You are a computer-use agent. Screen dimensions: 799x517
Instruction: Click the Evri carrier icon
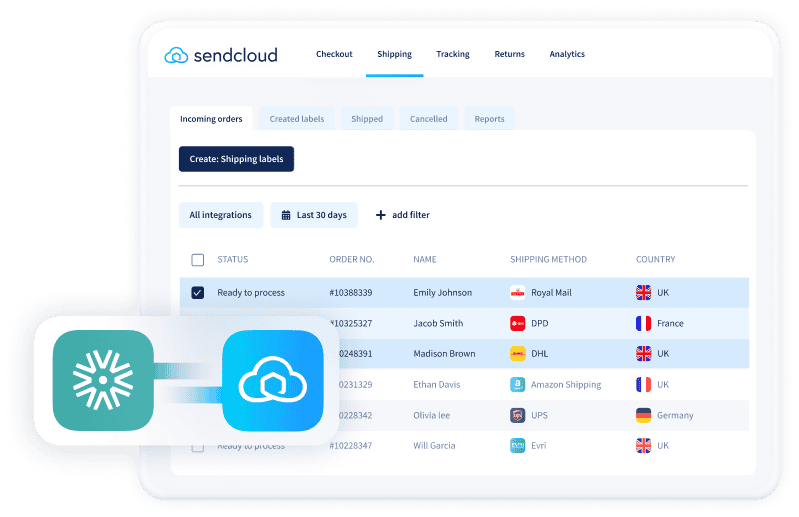tap(518, 446)
